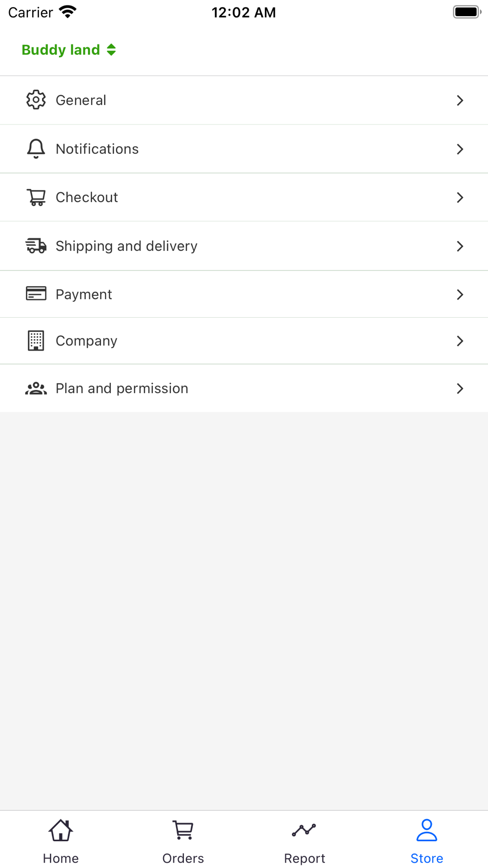
Task: Switch to the Home tab
Action: click(x=61, y=841)
